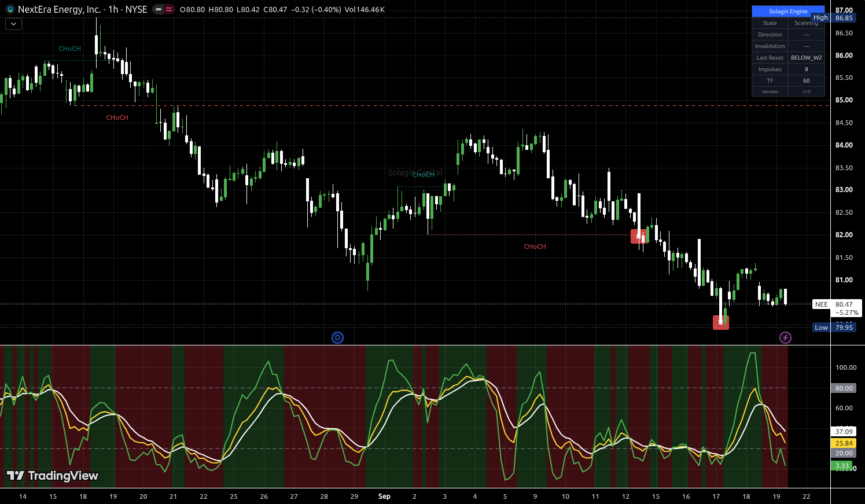
Task: Click the Low 79.95 price label
Action: (x=834, y=328)
